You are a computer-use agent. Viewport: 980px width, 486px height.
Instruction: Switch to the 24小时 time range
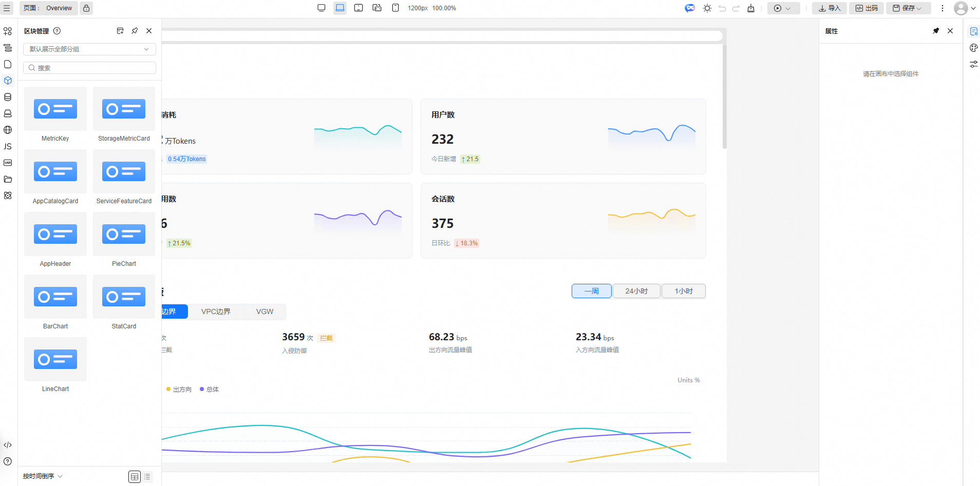636,291
